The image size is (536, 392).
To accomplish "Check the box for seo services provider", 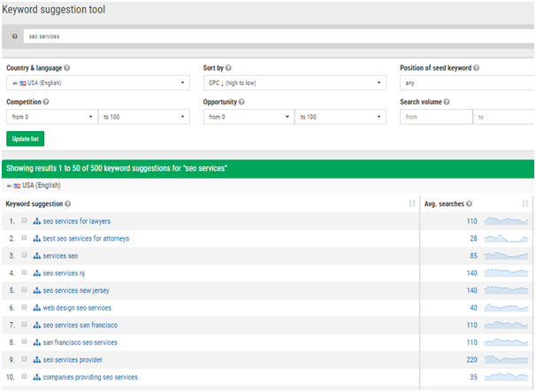I will pos(24,359).
